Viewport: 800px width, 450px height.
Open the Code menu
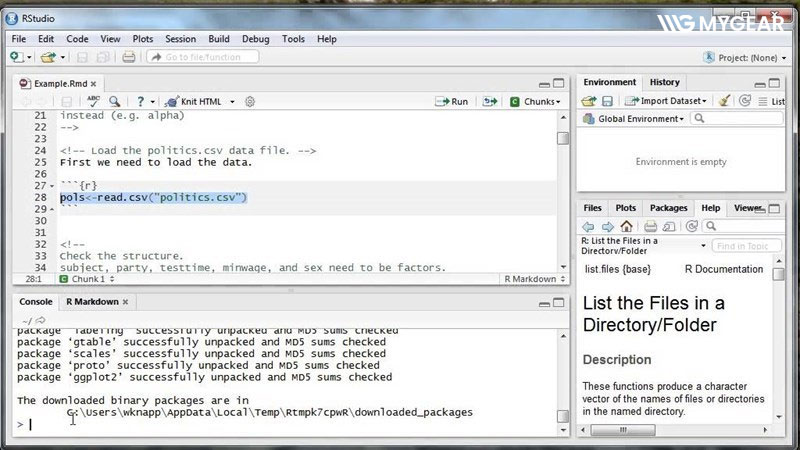(x=77, y=39)
